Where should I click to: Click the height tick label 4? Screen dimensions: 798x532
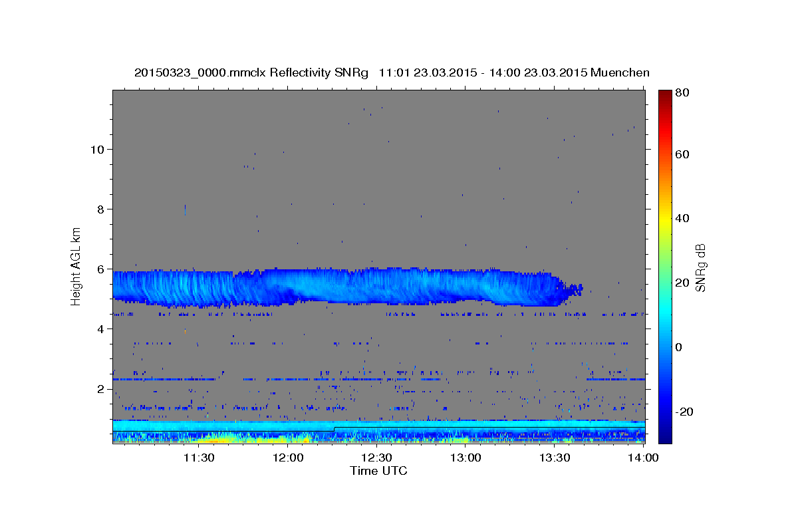click(x=100, y=329)
